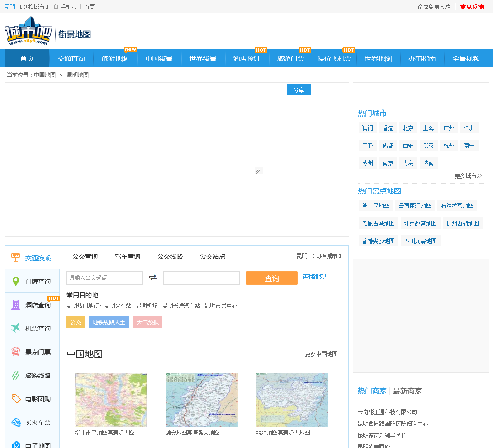The width and height of the screenshot is (493, 448).
Task: Click the airplane icon for 机票查询
Action: tap(16, 328)
